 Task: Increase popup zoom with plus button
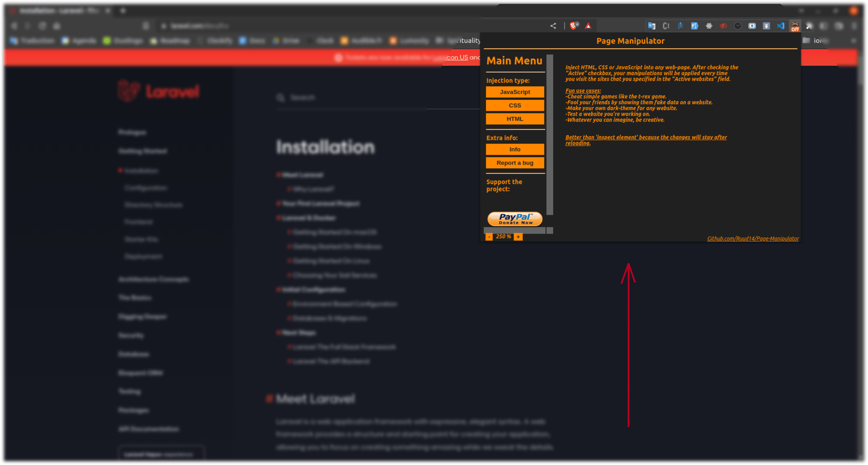pyautogui.click(x=518, y=237)
